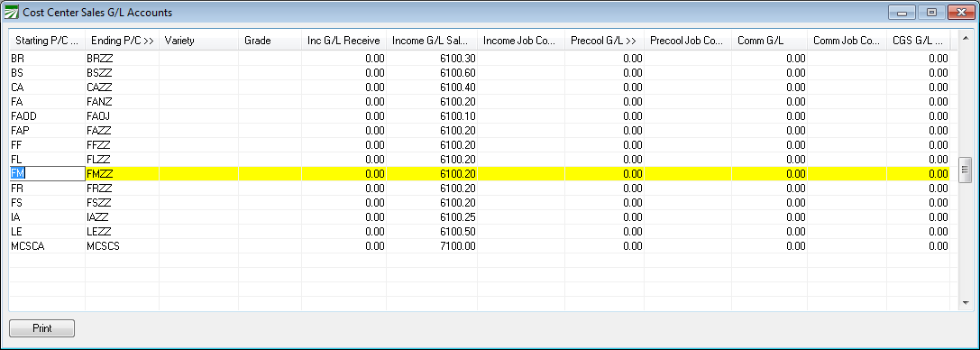Click the FAZZ ending P/C cell
Image resolution: width=980 pixels, height=350 pixels.
coord(122,131)
